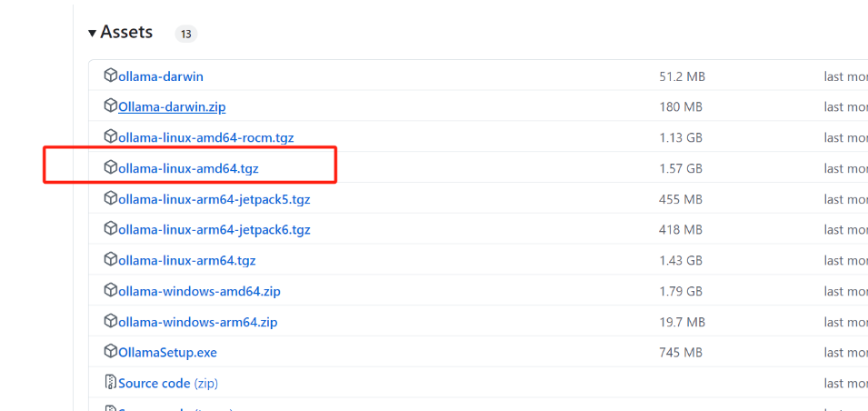
Task: Click package icon beside ollama-linux-amd64-rocm.tgz
Action: 111,135
